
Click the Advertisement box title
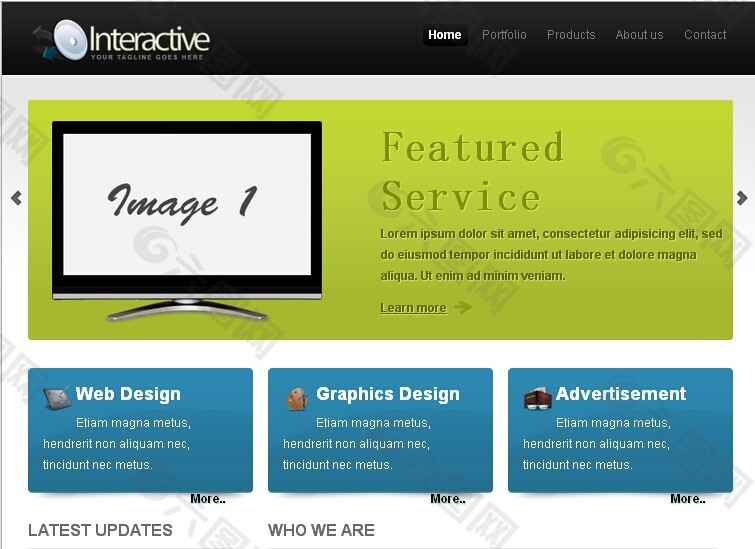(x=621, y=394)
